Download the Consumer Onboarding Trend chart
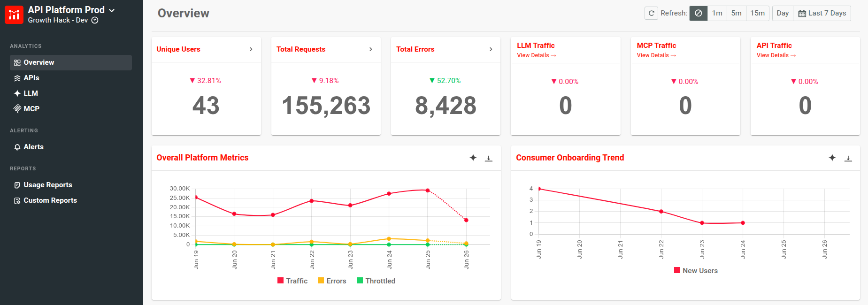Image resolution: width=868 pixels, height=305 pixels. (848, 158)
